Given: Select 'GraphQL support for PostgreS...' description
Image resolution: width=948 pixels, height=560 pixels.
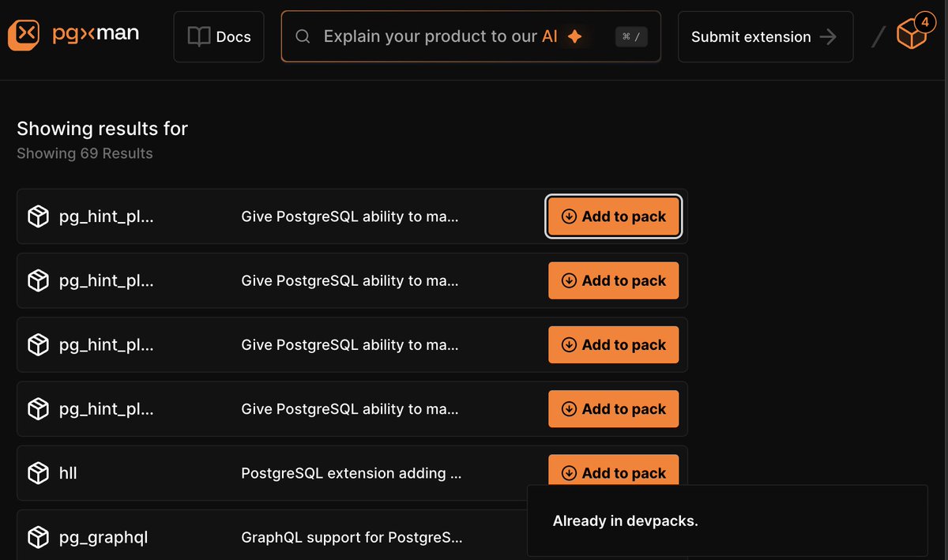Looking at the screenshot, I should pyautogui.click(x=352, y=538).
